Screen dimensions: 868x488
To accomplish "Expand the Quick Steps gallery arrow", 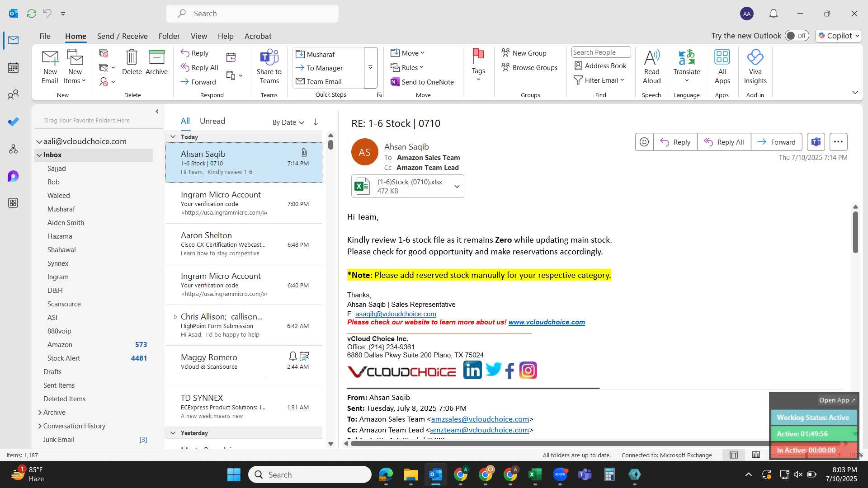I will click(x=370, y=68).
